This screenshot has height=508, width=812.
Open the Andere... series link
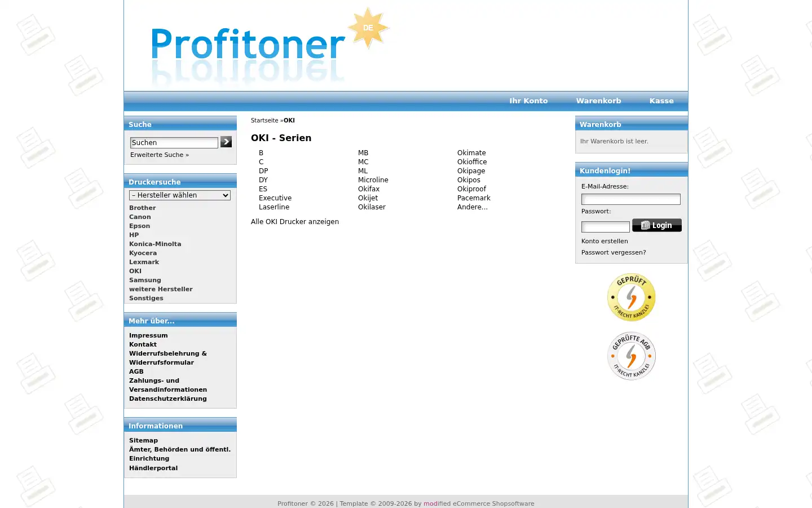point(473,207)
